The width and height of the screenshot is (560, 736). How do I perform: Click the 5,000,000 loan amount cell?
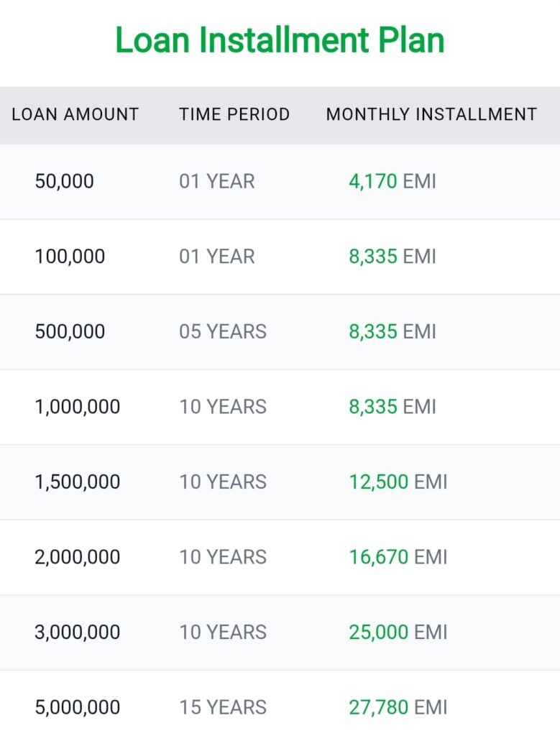coord(78,707)
